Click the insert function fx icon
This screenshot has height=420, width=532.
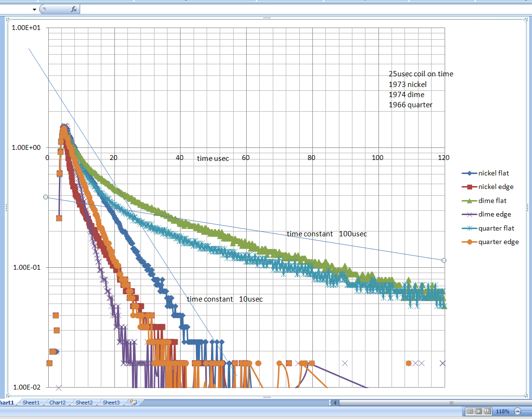point(74,9)
